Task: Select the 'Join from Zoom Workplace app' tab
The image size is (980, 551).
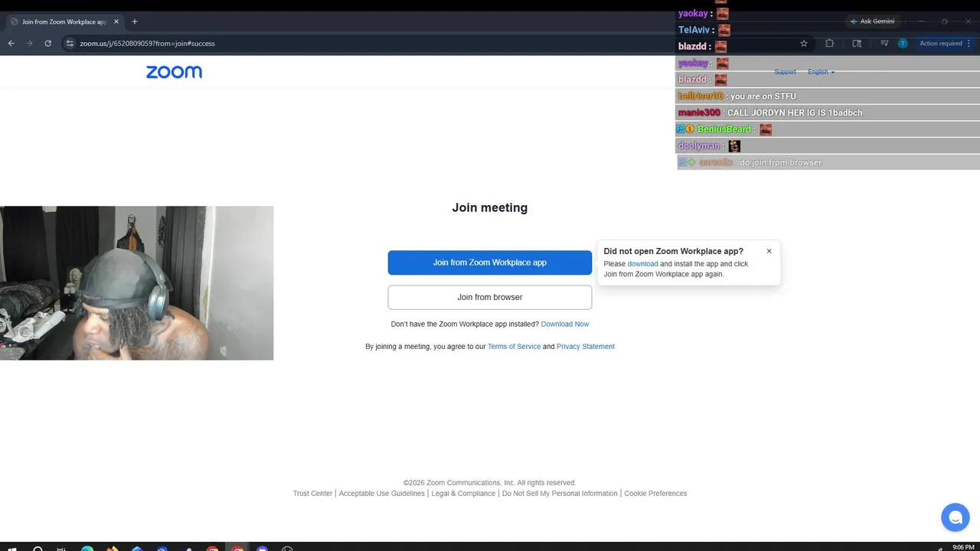Action: pos(64,21)
